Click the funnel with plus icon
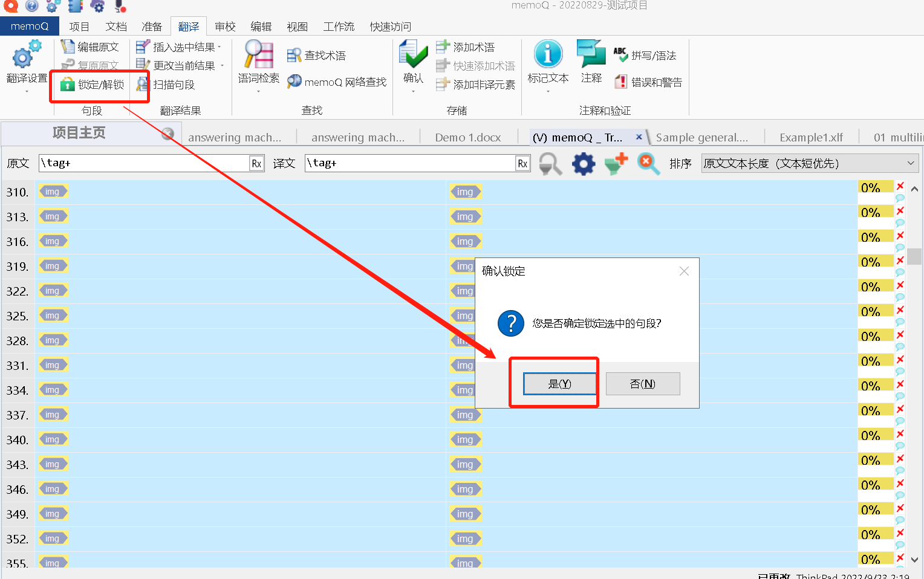The image size is (924, 579). (616, 163)
